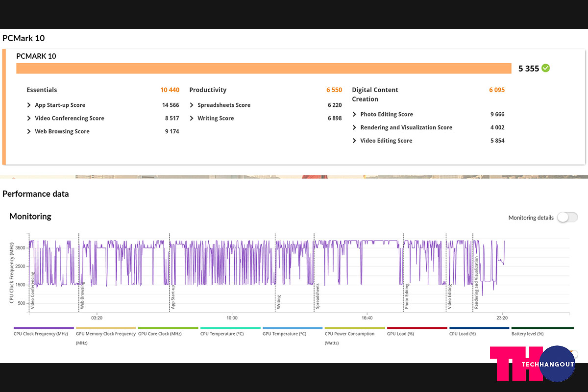Click the Writing marker in chart
Screen dimensions: 588x392
tap(278, 301)
